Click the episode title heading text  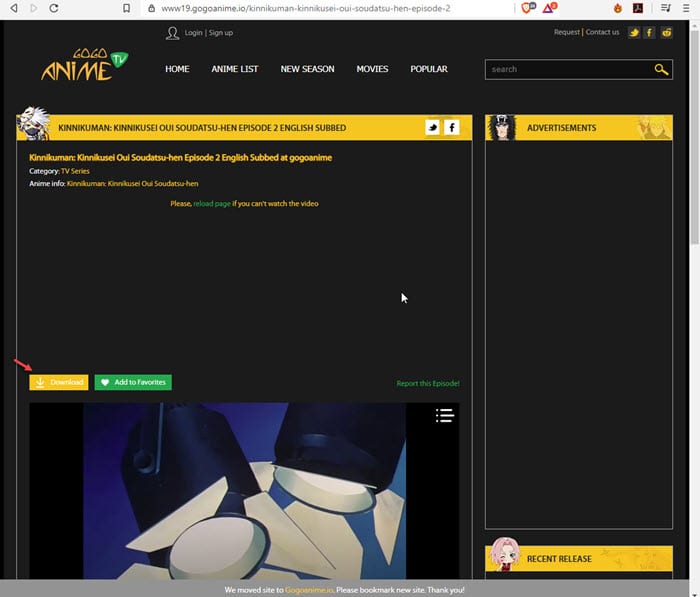[x=180, y=158]
